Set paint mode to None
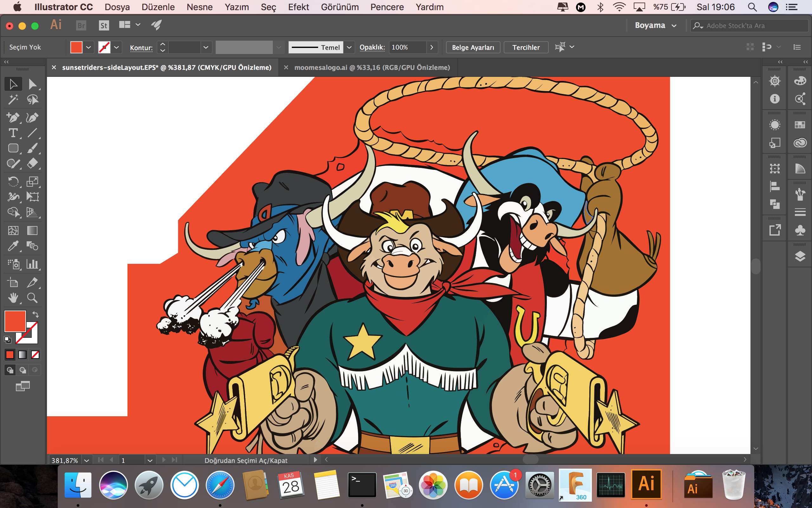This screenshot has width=812, height=508. tap(35, 354)
